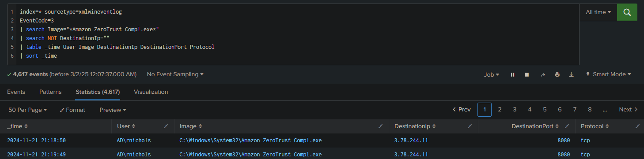This screenshot has width=644, height=159.
Task: Open the All time range picker
Action: point(598,12)
